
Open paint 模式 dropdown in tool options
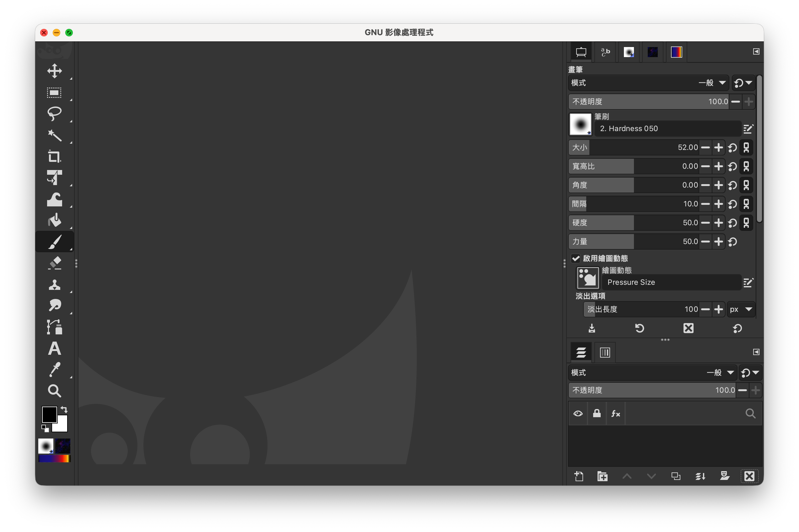[648, 83]
